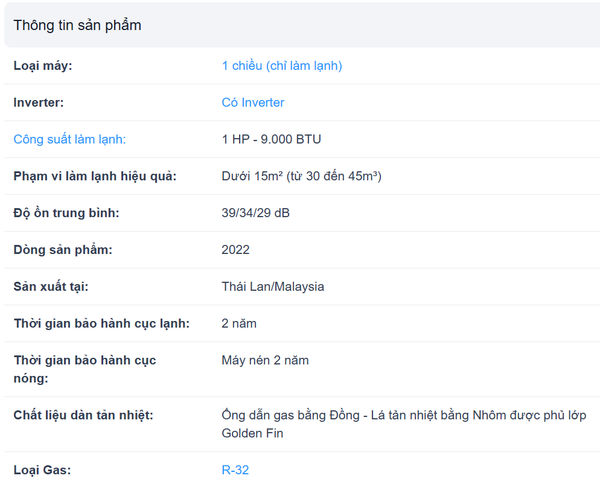Open the '1 chiều (chỉ làm lạnh)' link

pyautogui.click(x=282, y=66)
